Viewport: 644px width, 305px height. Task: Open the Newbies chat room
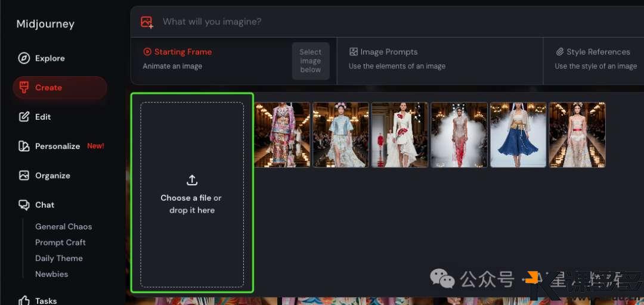coord(51,274)
